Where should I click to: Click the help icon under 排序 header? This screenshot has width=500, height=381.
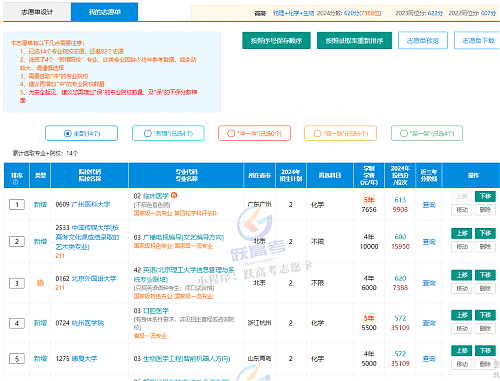click(x=15, y=182)
